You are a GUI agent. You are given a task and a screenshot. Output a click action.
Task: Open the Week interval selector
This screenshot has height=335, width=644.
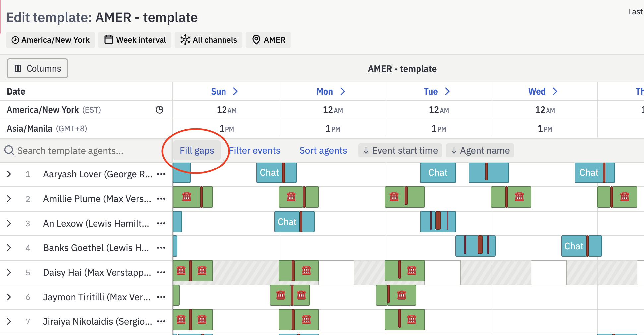pyautogui.click(x=135, y=40)
